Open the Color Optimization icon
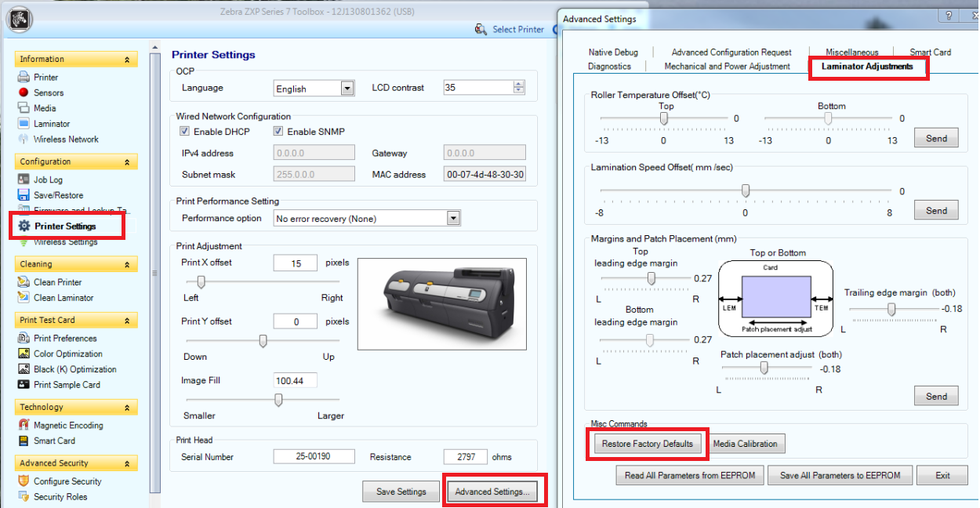 tap(24, 354)
